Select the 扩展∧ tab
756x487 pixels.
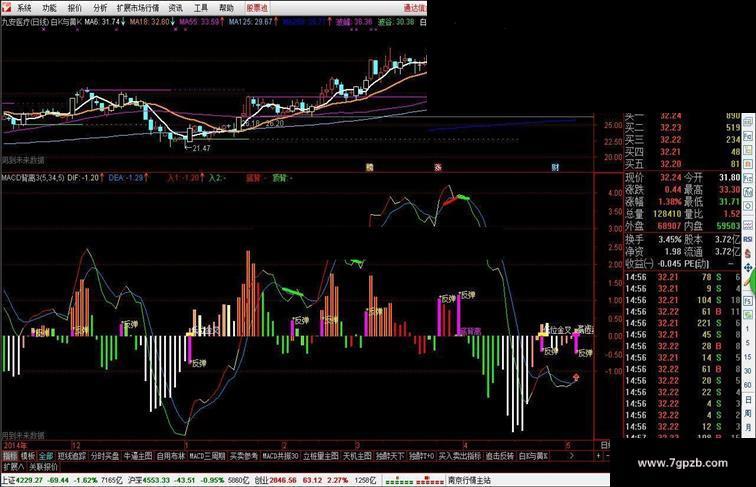pos(13,467)
